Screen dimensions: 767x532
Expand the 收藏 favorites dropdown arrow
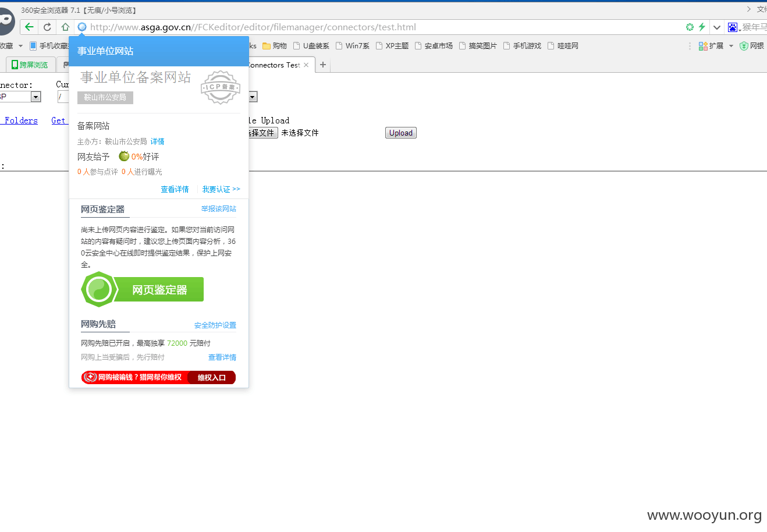pos(20,46)
